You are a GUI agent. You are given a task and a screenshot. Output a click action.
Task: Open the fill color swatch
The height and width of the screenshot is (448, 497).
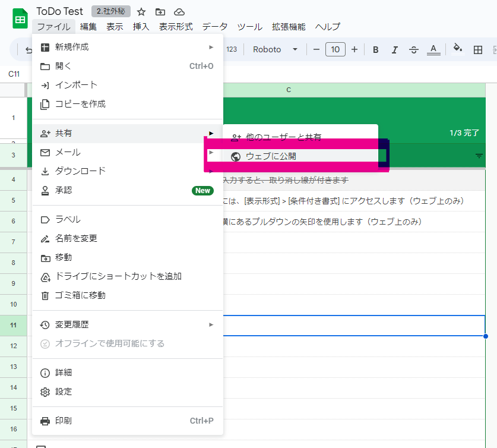(x=457, y=49)
